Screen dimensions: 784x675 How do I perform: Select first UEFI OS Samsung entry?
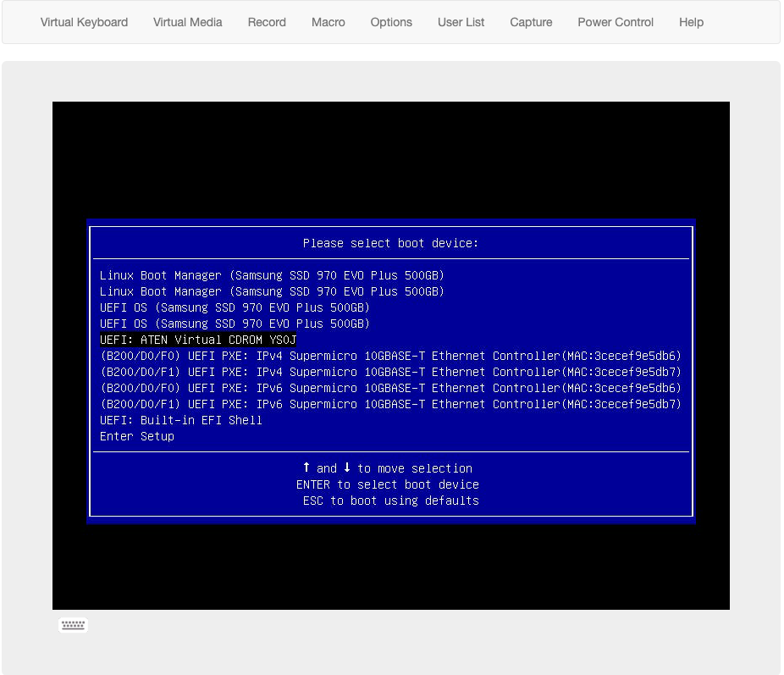click(x=235, y=307)
